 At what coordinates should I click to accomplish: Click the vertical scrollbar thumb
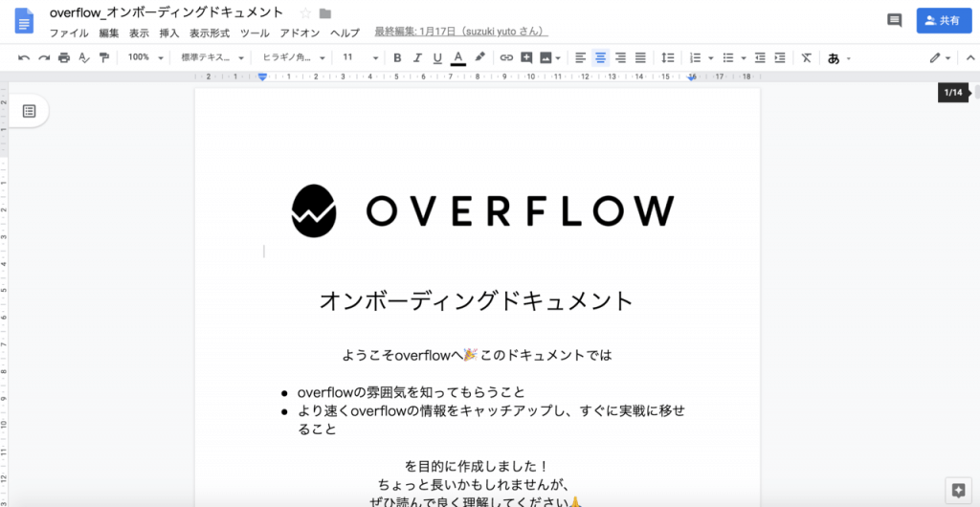pyautogui.click(x=977, y=93)
